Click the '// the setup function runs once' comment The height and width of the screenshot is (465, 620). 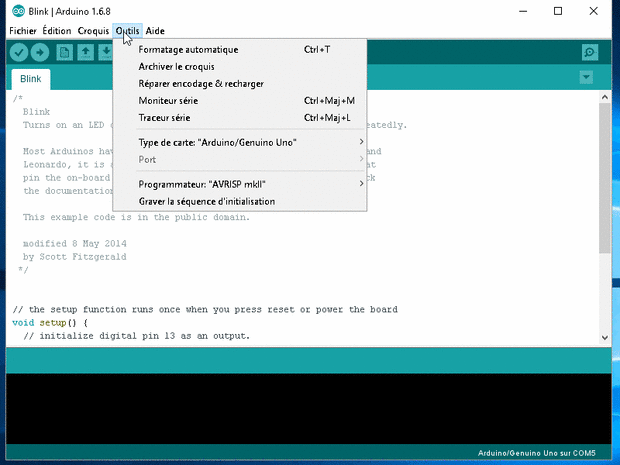(205, 309)
